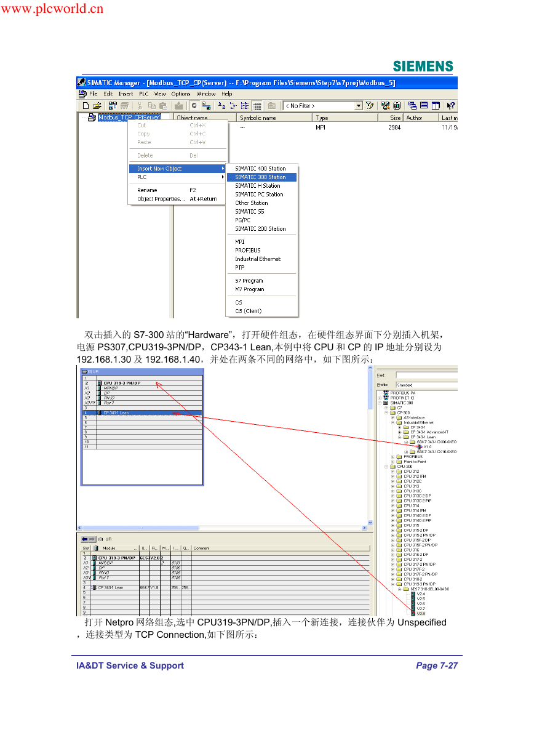Expand the Point-to-Point folder in catalog
This screenshot has width=534, height=756.
click(x=393, y=462)
